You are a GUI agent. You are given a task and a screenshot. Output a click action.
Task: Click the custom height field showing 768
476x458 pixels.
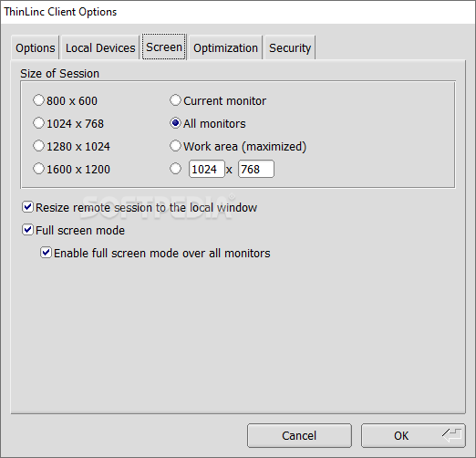coord(256,169)
